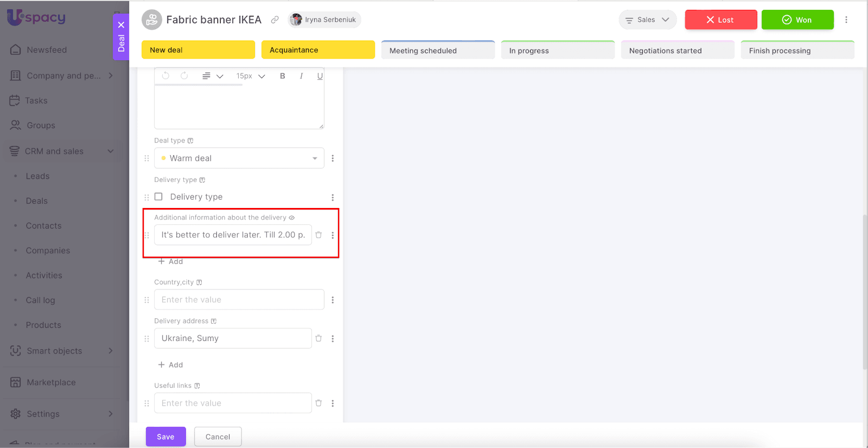Open Deals in the sidebar
This screenshot has width=868, height=448.
[x=37, y=201]
